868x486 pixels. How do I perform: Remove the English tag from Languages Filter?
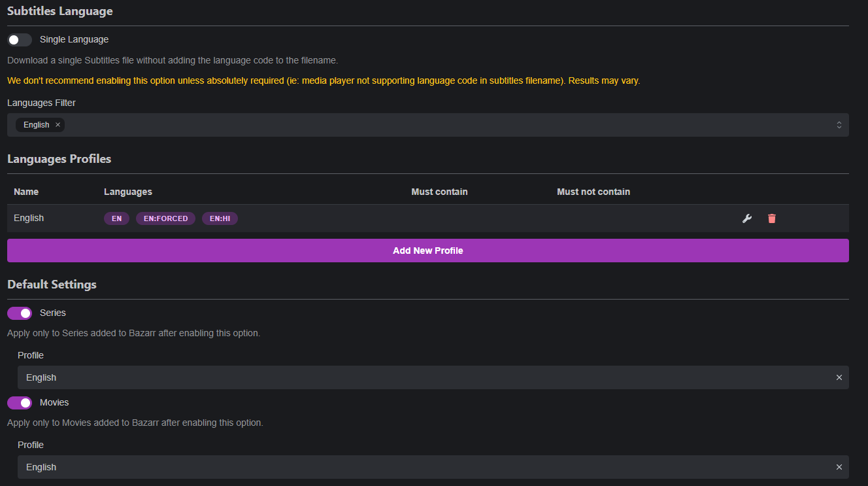tap(57, 124)
